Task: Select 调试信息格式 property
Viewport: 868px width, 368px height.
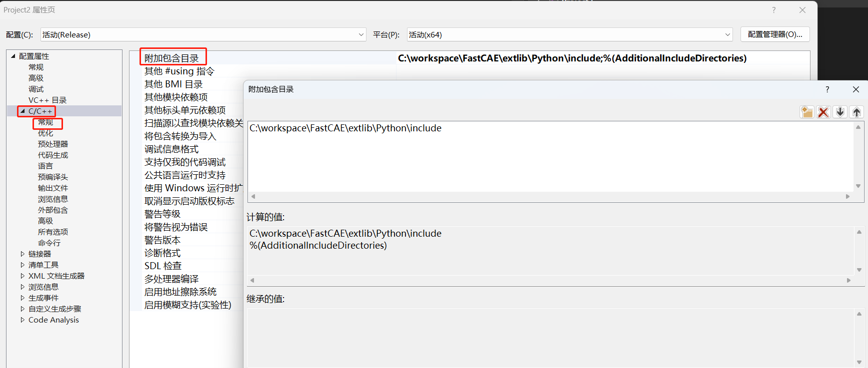Action: [171, 149]
